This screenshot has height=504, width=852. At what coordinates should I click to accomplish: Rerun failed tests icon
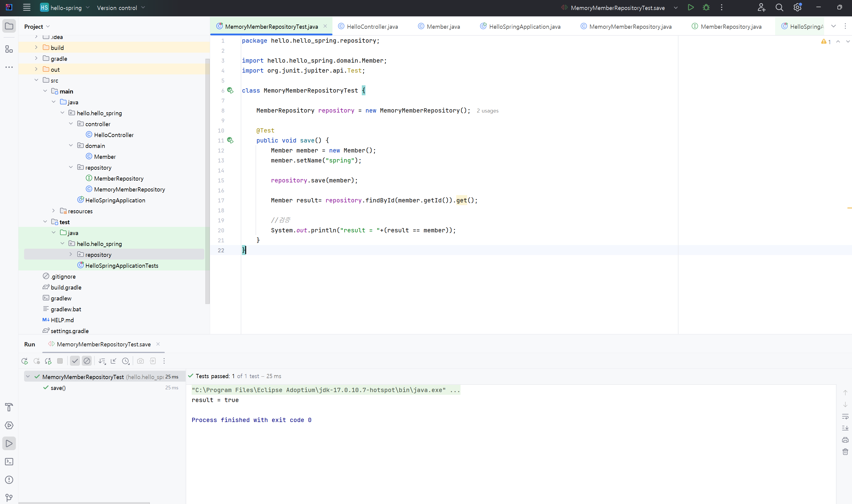(36, 361)
